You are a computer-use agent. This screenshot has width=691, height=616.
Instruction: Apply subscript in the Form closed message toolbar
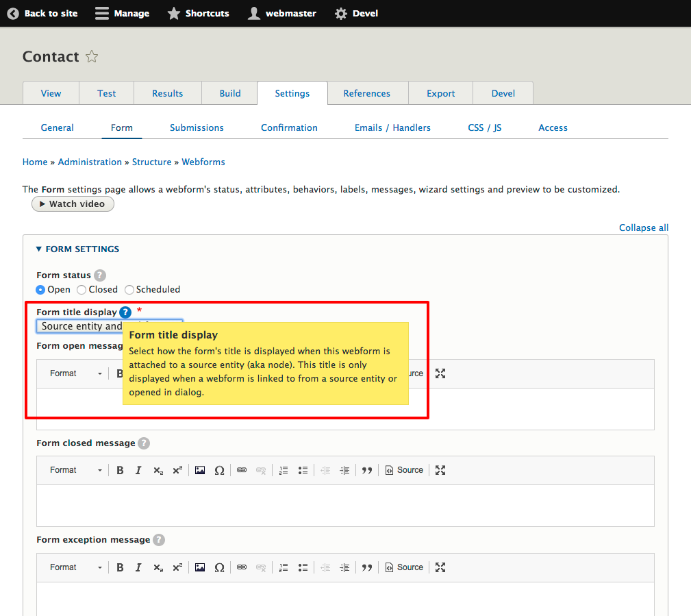(158, 470)
